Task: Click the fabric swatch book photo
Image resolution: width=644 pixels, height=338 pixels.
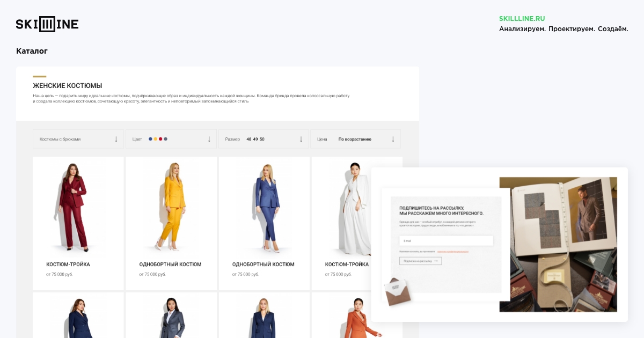Action: click(558, 245)
